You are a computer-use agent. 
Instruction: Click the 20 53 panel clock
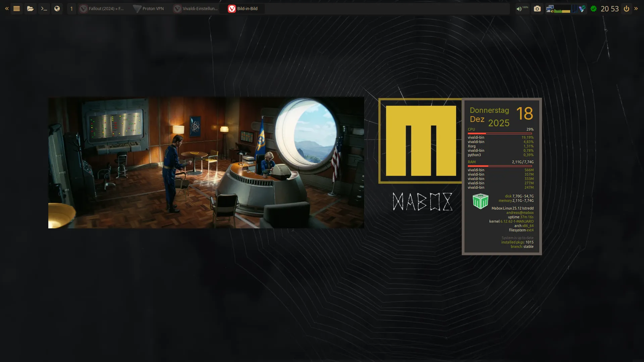pos(609,9)
